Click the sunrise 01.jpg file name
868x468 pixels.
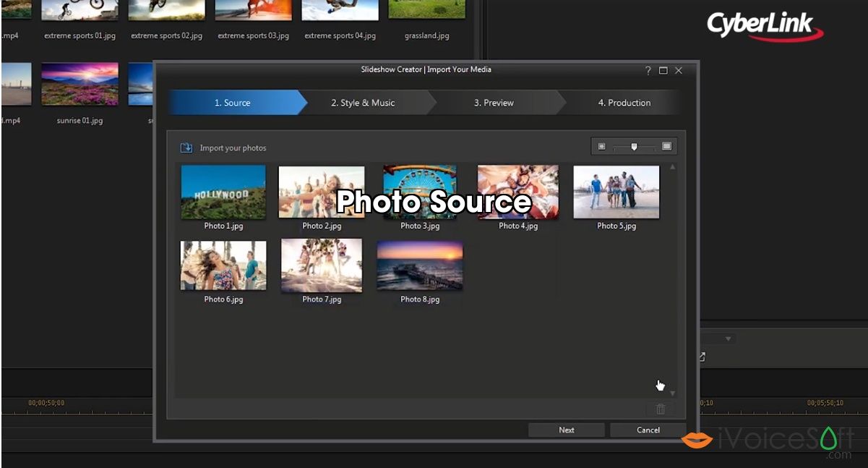pos(80,121)
